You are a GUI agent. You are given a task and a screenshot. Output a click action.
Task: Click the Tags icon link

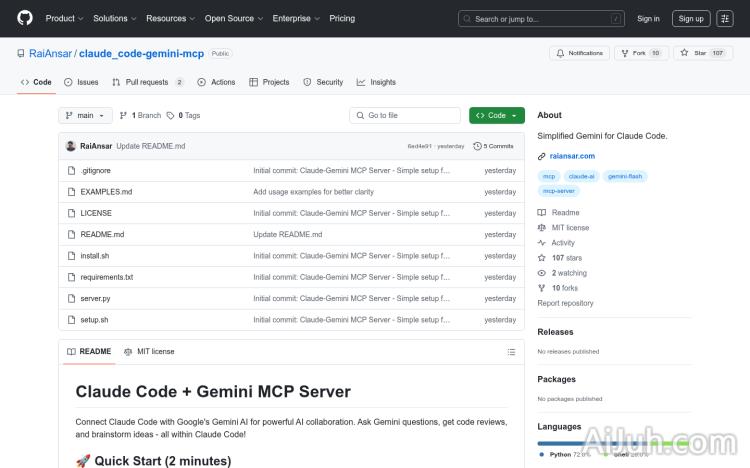pos(171,116)
